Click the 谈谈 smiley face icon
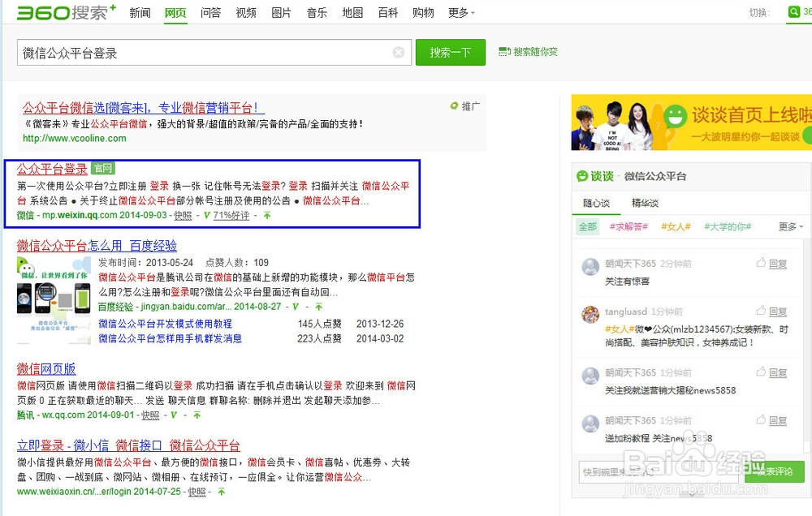The image size is (812, 516). 582,175
